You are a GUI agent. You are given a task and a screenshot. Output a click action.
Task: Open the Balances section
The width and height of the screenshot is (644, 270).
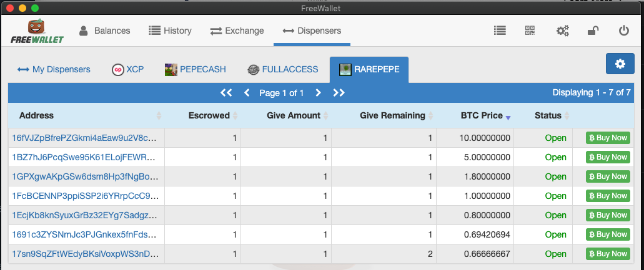[x=104, y=31]
